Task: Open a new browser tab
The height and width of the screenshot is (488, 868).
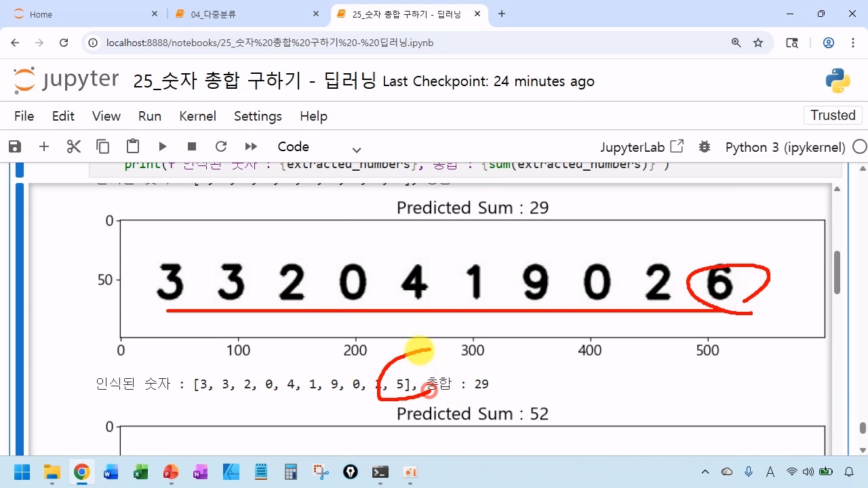Action: (502, 14)
